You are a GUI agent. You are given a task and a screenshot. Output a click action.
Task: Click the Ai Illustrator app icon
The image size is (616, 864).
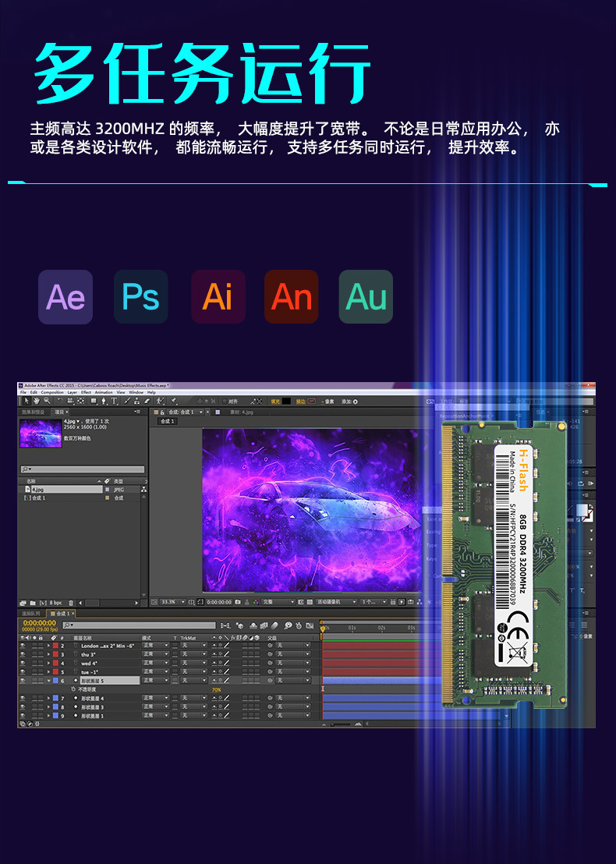[x=218, y=296]
